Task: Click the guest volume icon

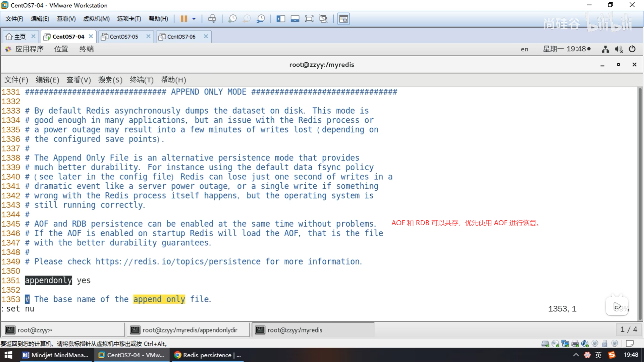Action: pos(619,49)
